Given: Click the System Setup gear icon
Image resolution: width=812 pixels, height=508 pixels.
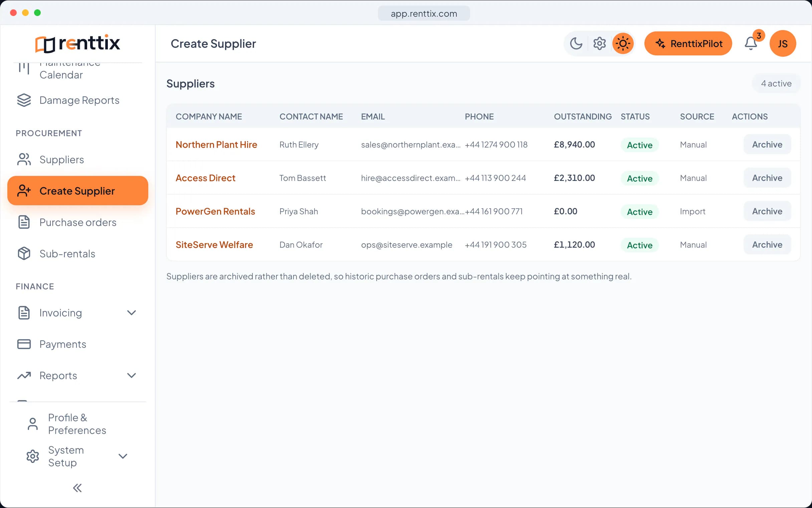Looking at the screenshot, I should (x=33, y=456).
